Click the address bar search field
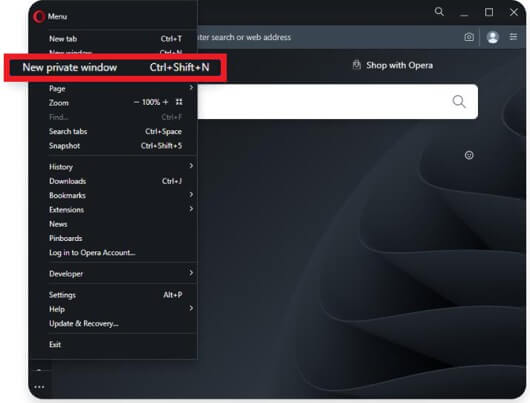 click(328, 37)
